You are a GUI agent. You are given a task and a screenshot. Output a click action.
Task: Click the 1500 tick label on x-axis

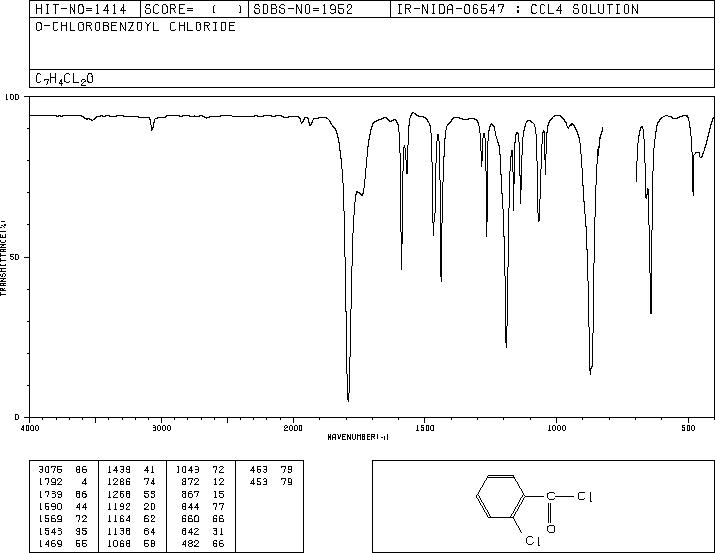click(x=425, y=428)
